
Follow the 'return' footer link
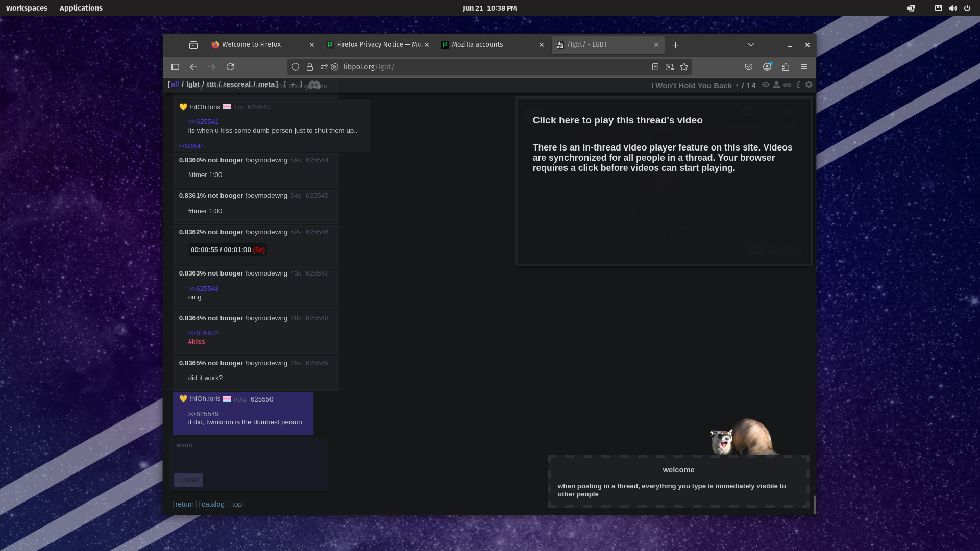[185, 505]
